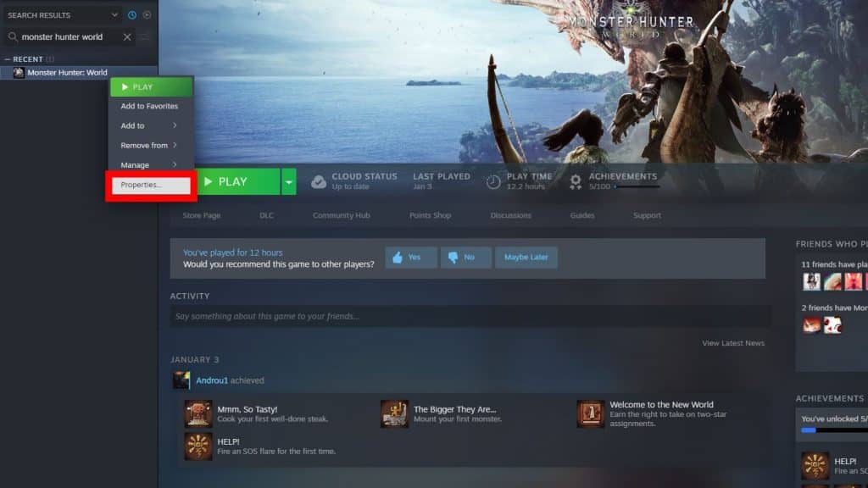
Task: Click Welcome to the New World achievement icon
Action: pyautogui.click(x=591, y=413)
